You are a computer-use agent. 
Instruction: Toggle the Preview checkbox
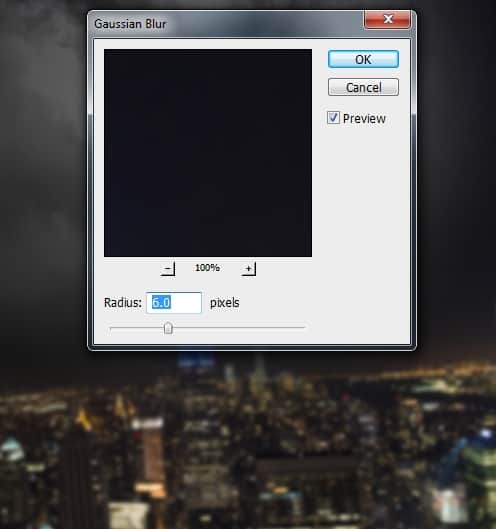[333, 118]
